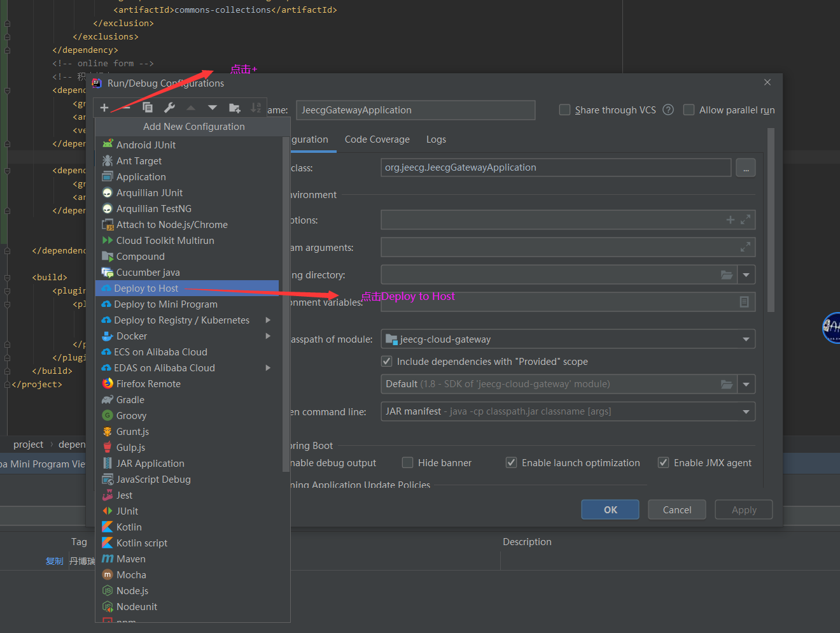
Task: Select ECS on Alibaba Cloud
Action: 187,352
